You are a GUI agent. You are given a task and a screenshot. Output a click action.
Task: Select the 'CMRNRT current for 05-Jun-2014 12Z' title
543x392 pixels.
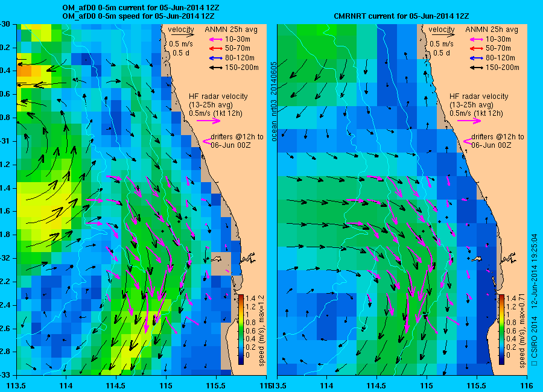click(401, 16)
